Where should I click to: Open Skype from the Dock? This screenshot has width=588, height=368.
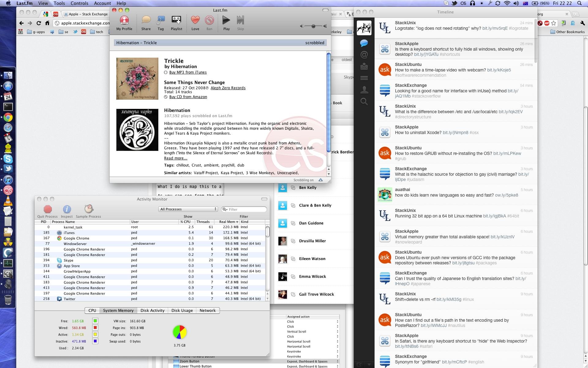point(8,159)
